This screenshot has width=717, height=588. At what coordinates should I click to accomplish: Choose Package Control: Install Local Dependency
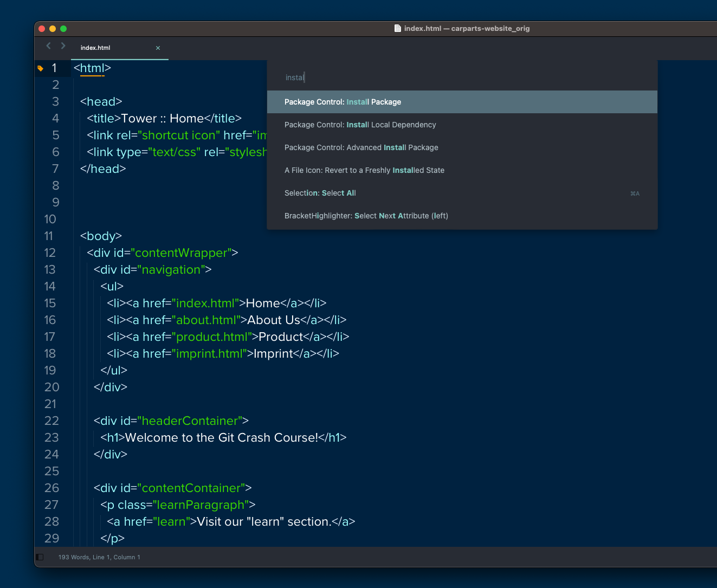(x=360, y=125)
